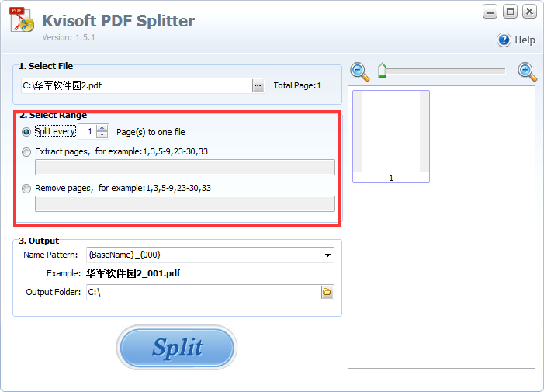544x392 pixels.
Task: Select the 'Remove pages' radio option
Action: point(26,189)
